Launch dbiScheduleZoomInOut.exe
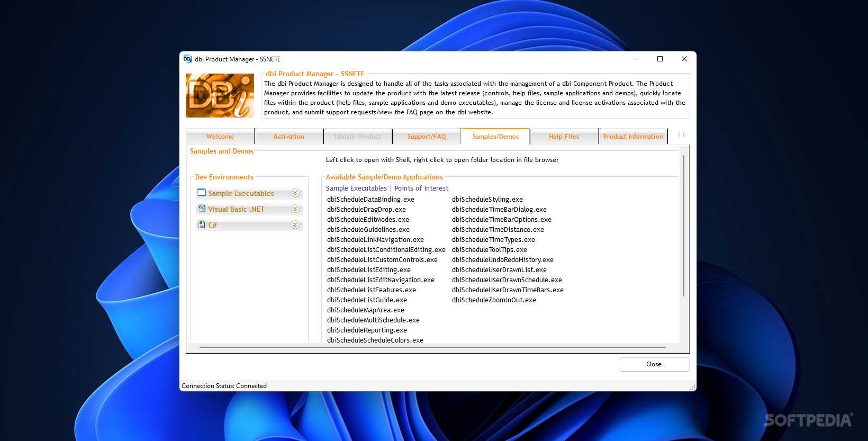Screen dimensions: 868x441 pos(494,300)
